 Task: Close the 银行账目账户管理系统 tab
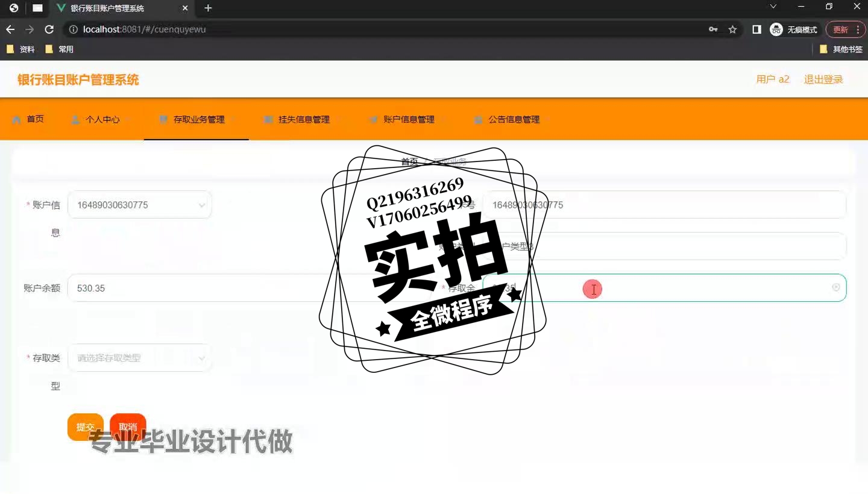coord(185,8)
